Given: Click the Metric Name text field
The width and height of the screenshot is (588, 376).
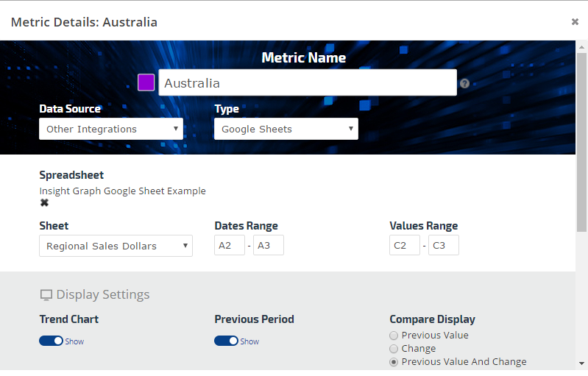Looking at the screenshot, I should [x=308, y=83].
